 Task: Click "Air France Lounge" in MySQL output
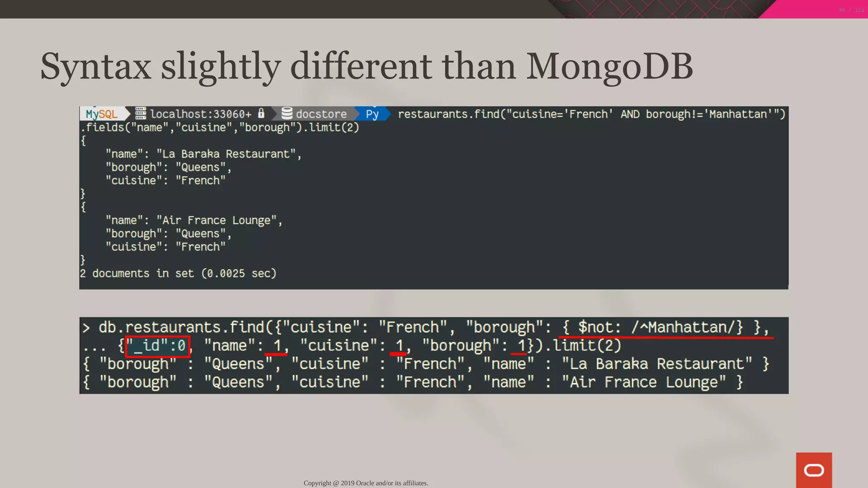click(x=217, y=220)
